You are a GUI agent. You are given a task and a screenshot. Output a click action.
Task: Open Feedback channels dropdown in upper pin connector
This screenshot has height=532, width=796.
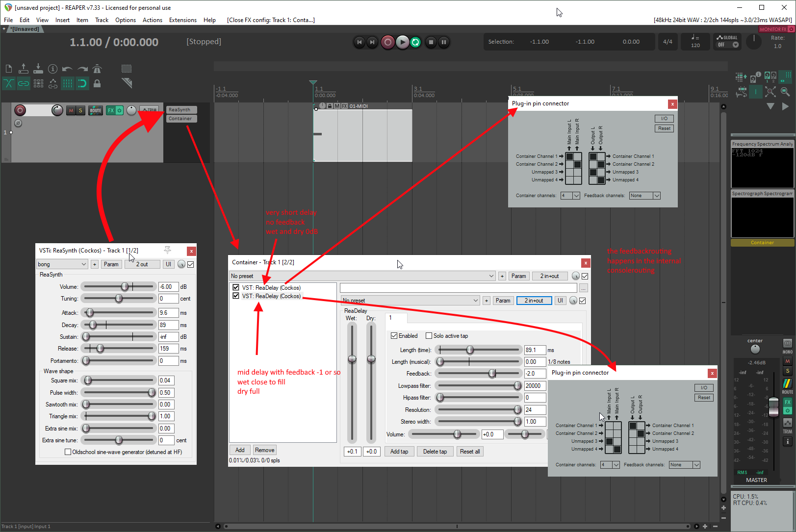coord(645,196)
